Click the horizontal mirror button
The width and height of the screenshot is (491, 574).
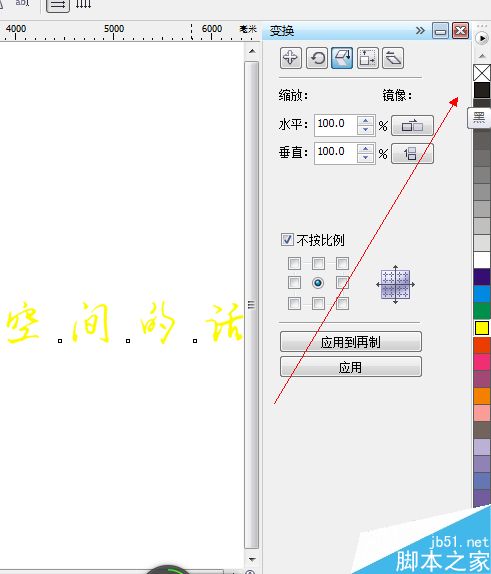412,126
